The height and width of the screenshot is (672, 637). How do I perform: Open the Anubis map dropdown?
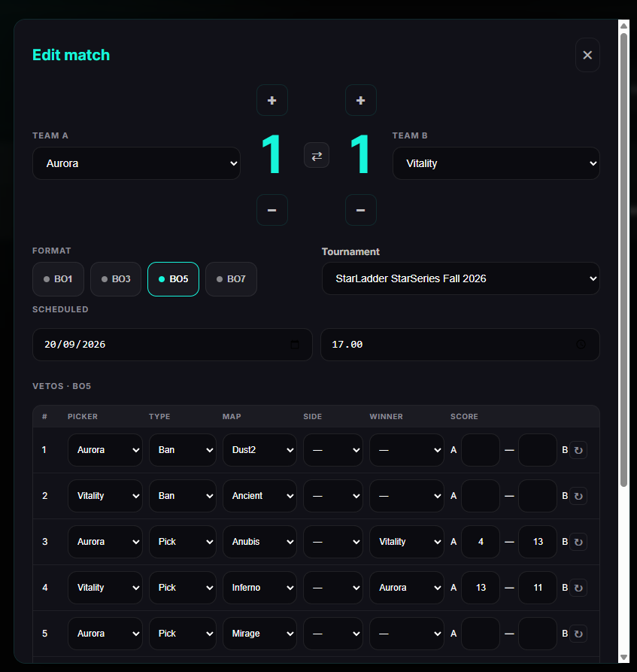click(259, 542)
